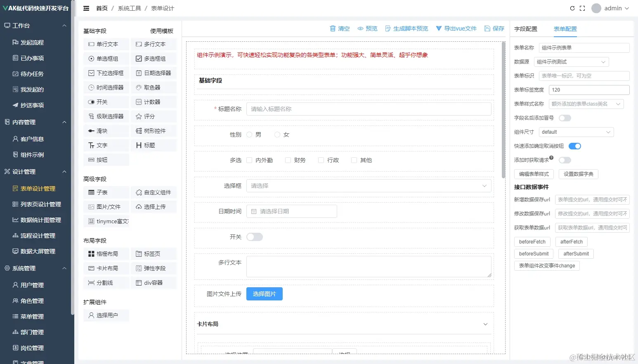Click the fullscreen icon next to admin
Screen dimensions: 638x364
point(583,8)
